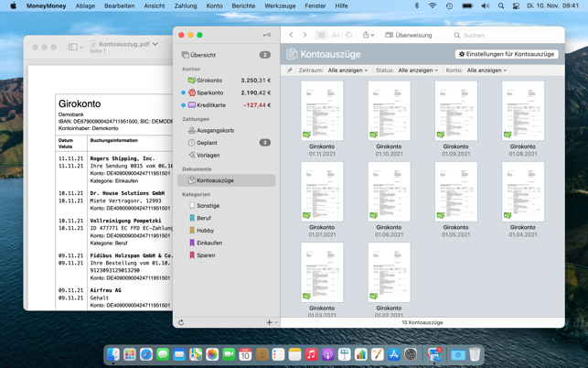The image size is (588, 368).
Task: Select the Sonstige category
Action: click(x=226, y=206)
